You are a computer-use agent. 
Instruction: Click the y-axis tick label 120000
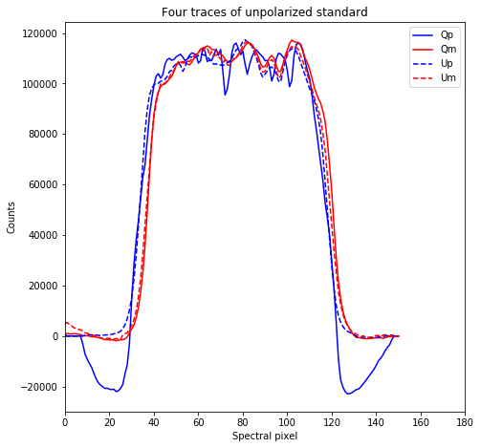point(39,33)
